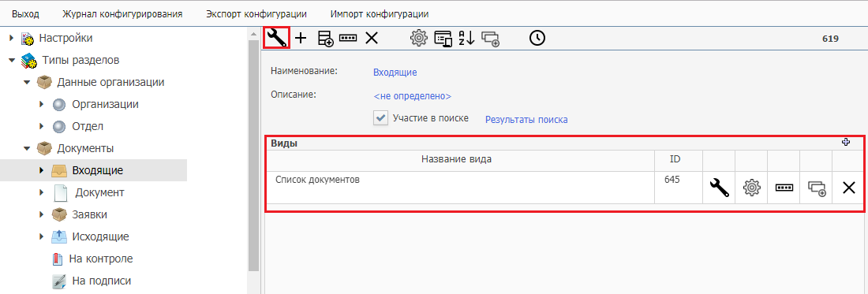Click the plus add icon in toolbar
This screenshot has width=868, height=294.
coord(300,38)
